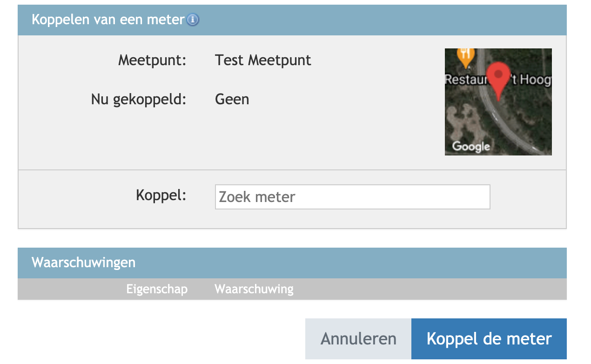Viewport: 591px width, 364px height.
Task: Click the Meetpunt field label
Action: click(152, 60)
